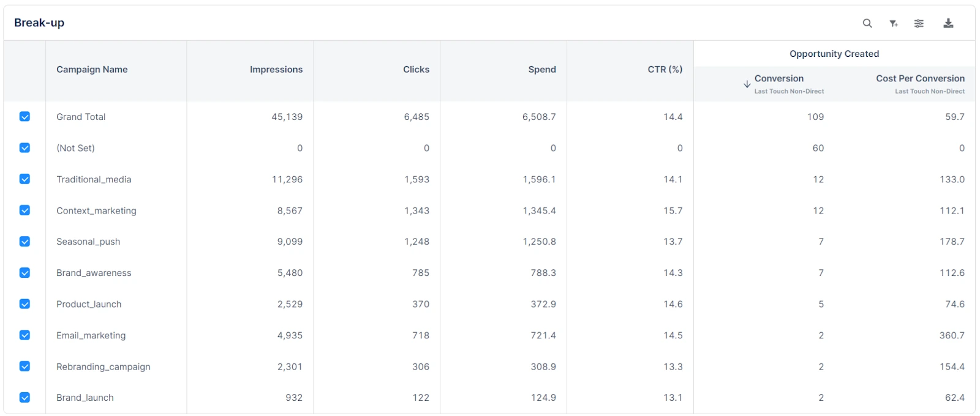
Task: Open the Context_marketing campaign
Action: click(96, 210)
